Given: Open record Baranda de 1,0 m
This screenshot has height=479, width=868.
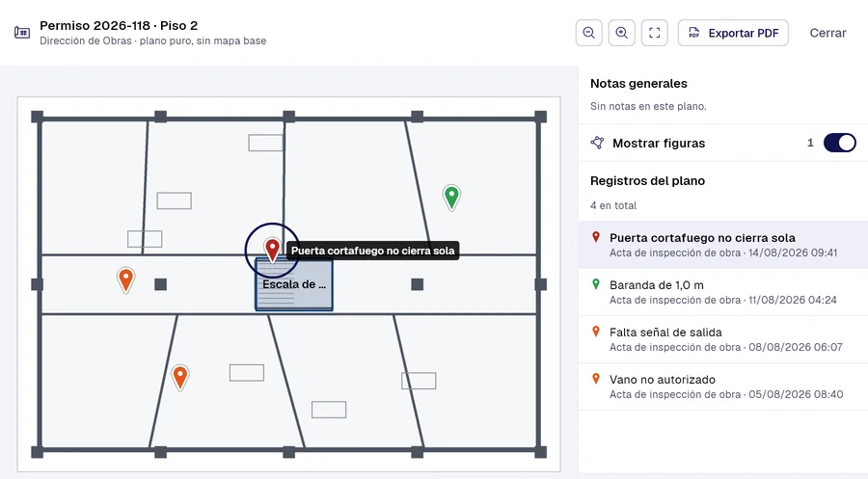Looking at the screenshot, I should point(723,292).
